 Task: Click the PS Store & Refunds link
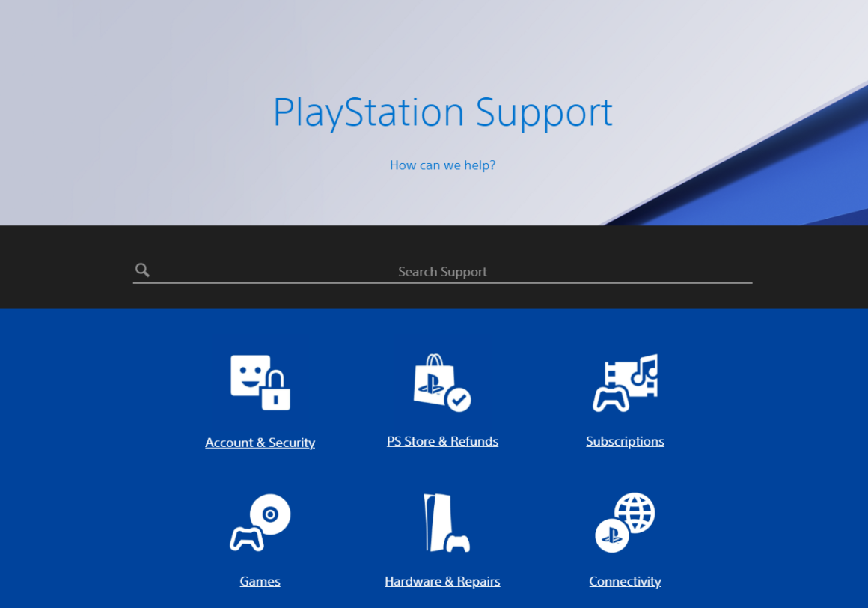(x=442, y=441)
